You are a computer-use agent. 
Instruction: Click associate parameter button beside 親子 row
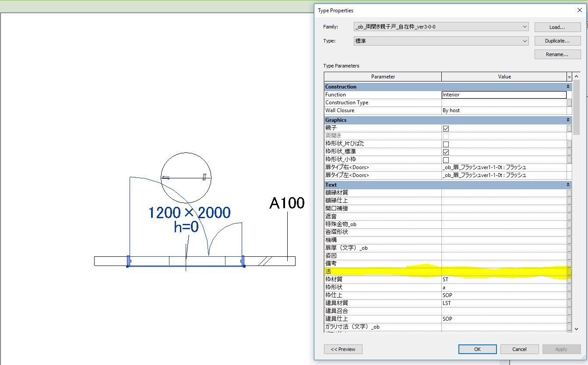(x=570, y=128)
